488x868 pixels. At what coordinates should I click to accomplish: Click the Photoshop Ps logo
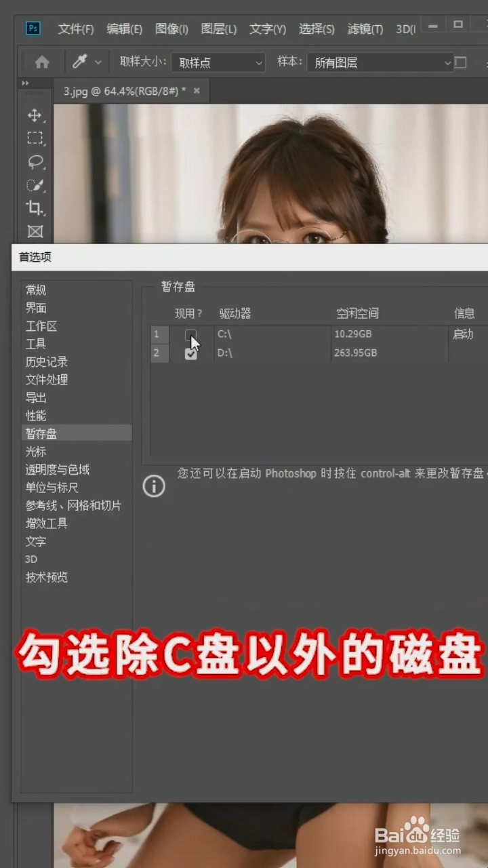click(33, 28)
